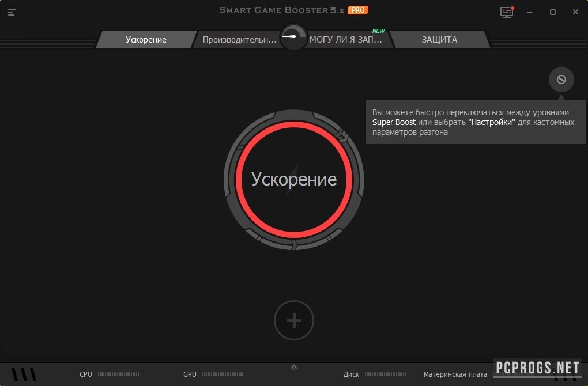Switch to the ЗАЩИТА tab
Screen dimensions: 588x386
click(x=439, y=40)
